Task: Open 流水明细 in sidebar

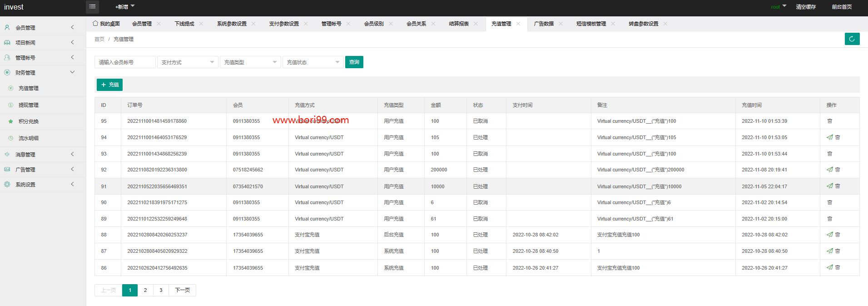Action: click(x=43, y=138)
